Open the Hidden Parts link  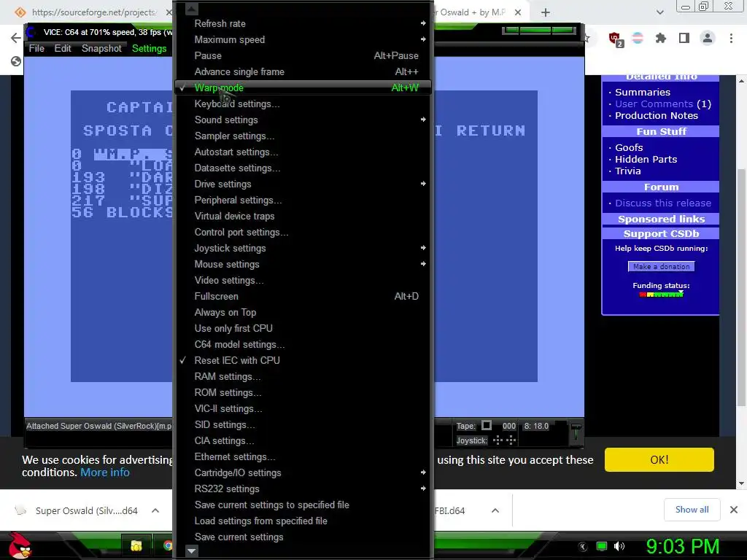(646, 160)
